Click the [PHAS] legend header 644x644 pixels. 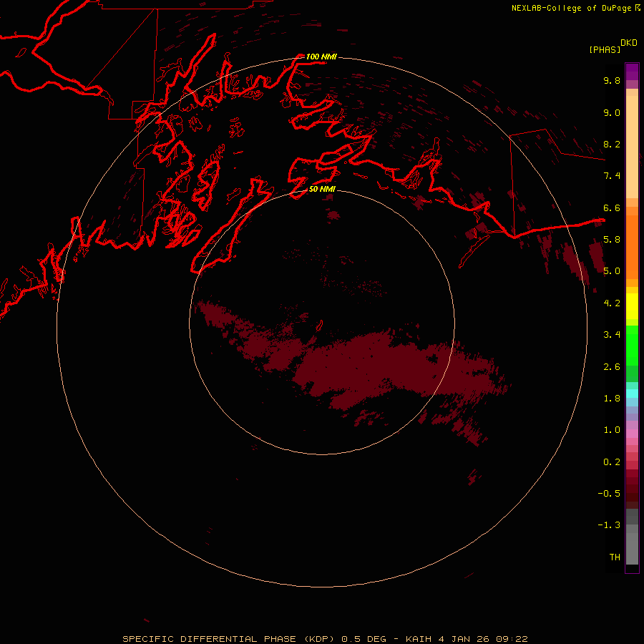point(605,50)
